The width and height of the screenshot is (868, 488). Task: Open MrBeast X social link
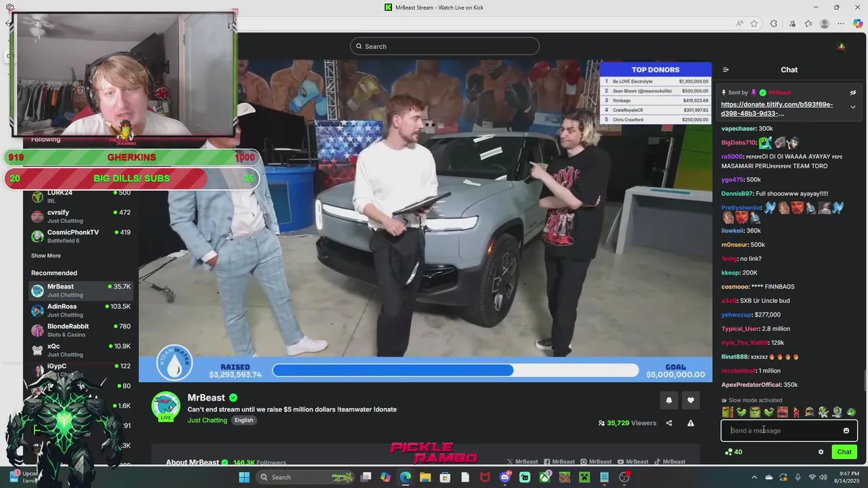click(523, 462)
